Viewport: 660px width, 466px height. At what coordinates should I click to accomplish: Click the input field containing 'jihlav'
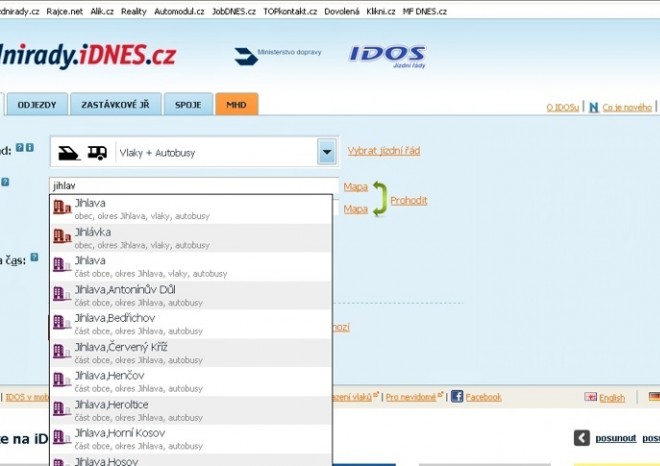click(190, 185)
